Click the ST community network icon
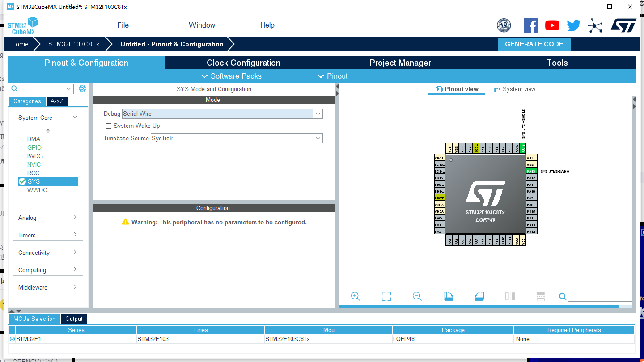This screenshot has width=644, height=362. 595,25
